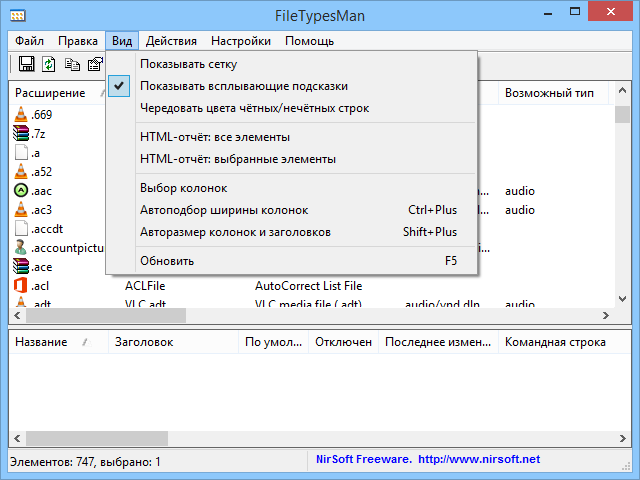Click the Save toolbar icon
The width and height of the screenshot is (640, 480).
point(26,64)
